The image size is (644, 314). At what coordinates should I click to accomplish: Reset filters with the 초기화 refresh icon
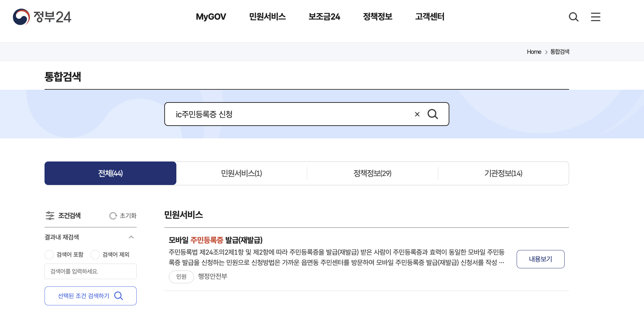(x=113, y=216)
